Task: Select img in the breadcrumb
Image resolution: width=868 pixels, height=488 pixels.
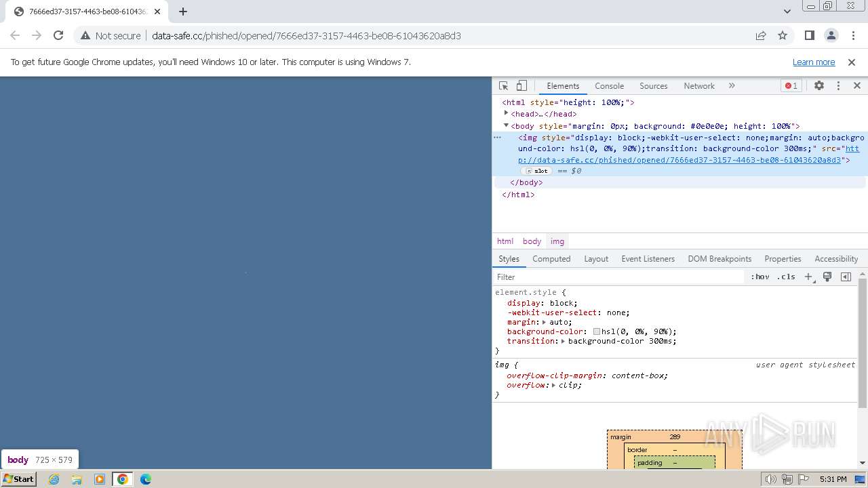Action: coord(557,241)
